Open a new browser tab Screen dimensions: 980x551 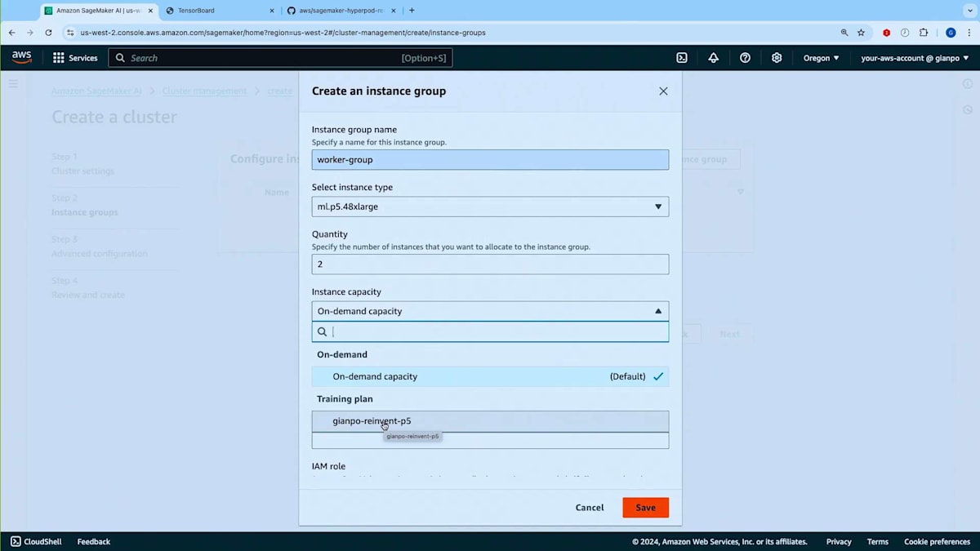pyautogui.click(x=412, y=11)
